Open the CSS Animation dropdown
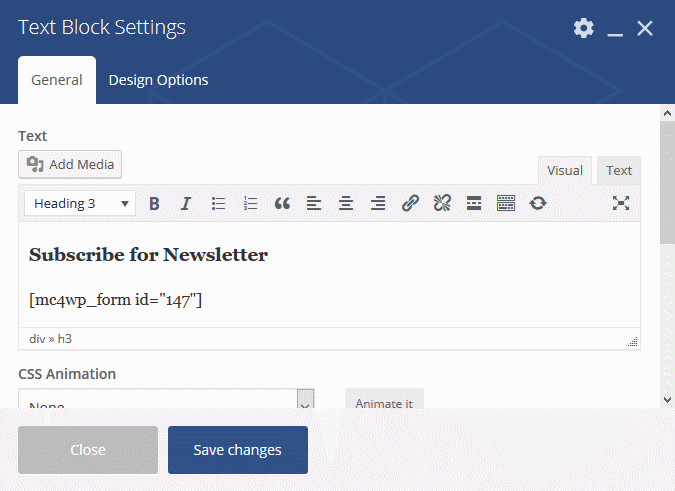This screenshot has width=675, height=491. [166, 399]
